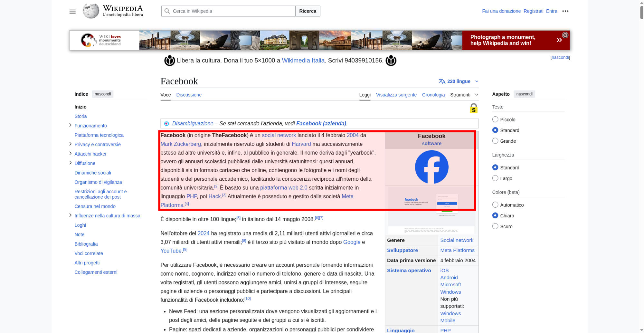Hide the Indice sidebar
Image resolution: width=644 pixels, height=333 pixels.
103,94
